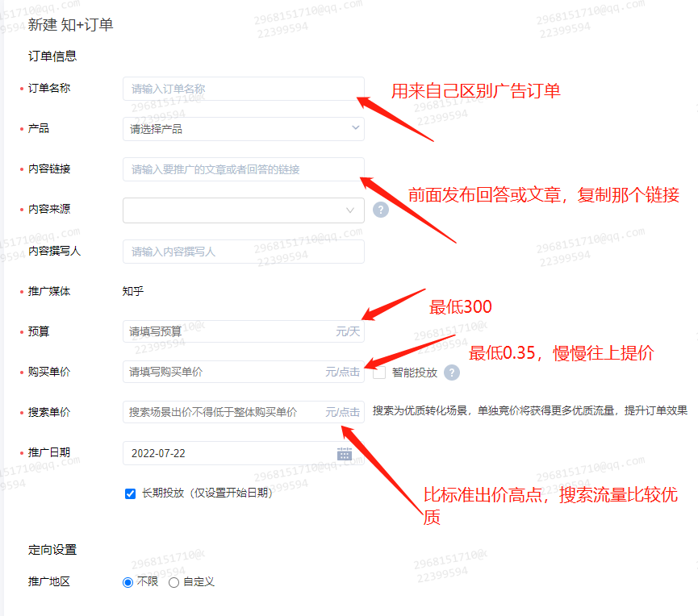Click the 推广日期 field label
The height and width of the screenshot is (616, 698).
coord(49,452)
